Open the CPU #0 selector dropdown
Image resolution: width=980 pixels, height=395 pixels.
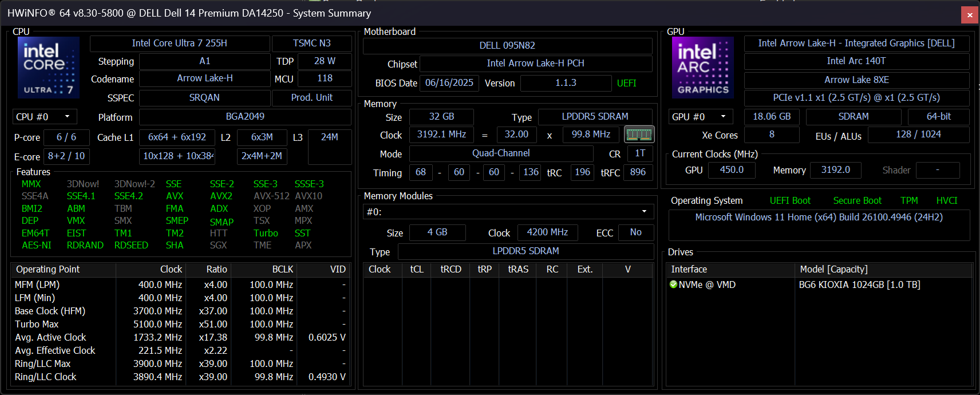[45, 117]
